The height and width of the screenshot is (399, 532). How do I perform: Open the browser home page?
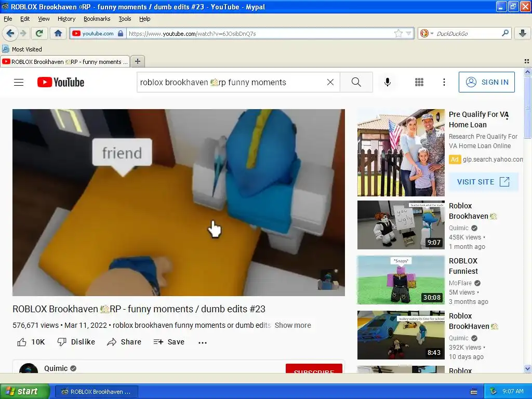58,33
